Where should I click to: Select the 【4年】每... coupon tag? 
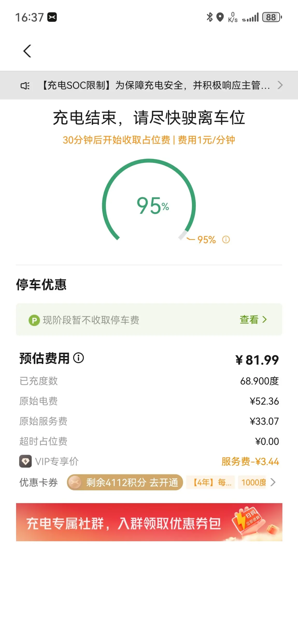tap(210, 482)
